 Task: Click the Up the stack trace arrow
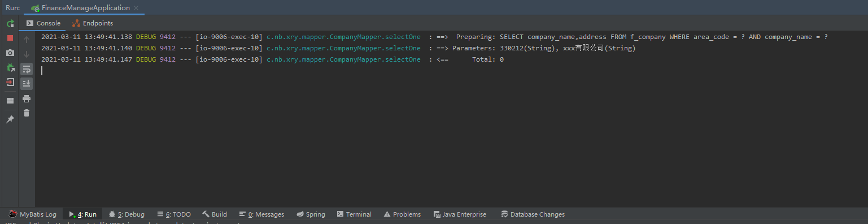tap(27, 40)
